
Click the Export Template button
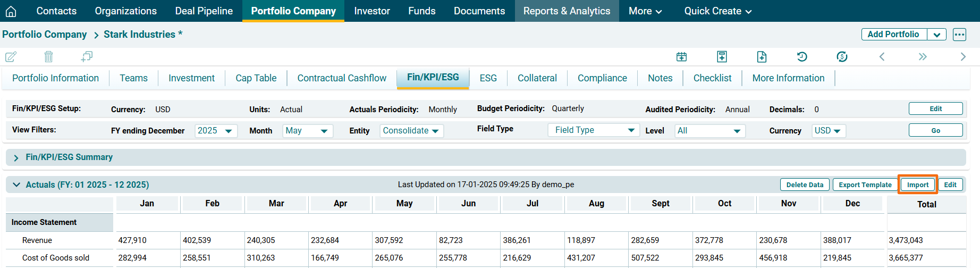tap(865, 185)
